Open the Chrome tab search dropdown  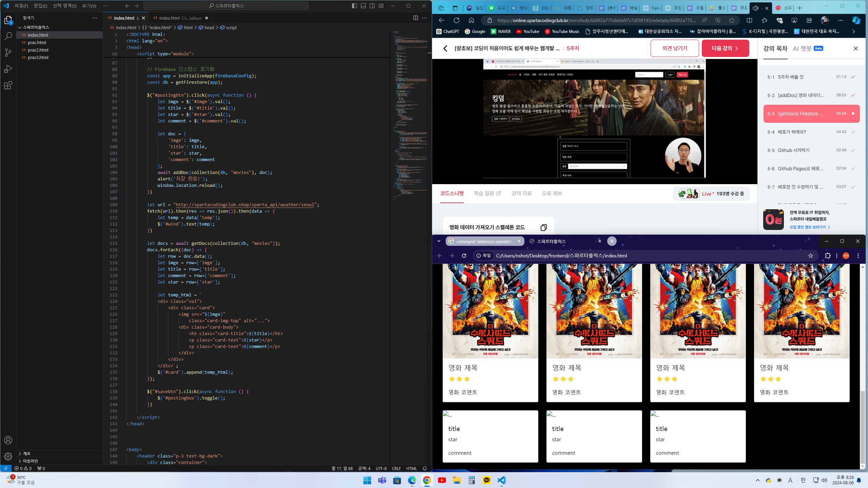pyautogui.click(x=439, y=241)
